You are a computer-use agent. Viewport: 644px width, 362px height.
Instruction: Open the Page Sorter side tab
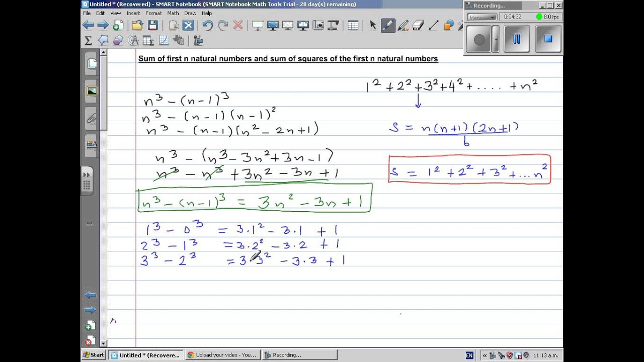click(x=92, y=63)
